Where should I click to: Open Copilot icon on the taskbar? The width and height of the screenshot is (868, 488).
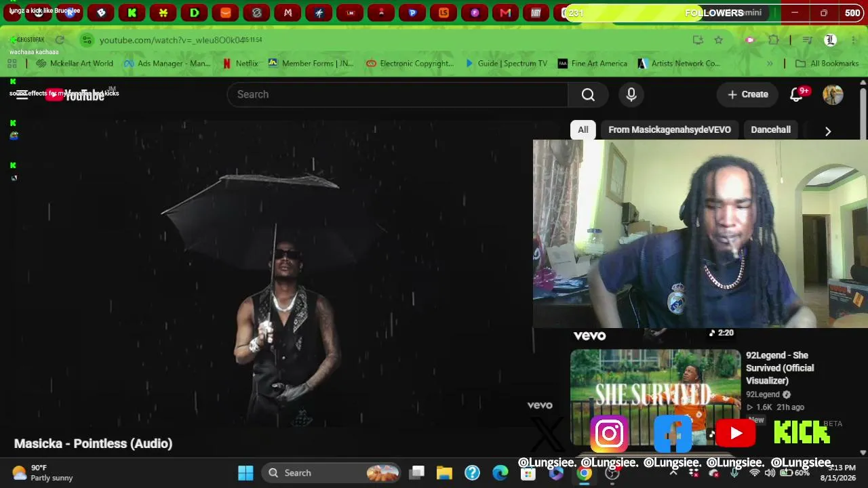[x=556, y=473]
